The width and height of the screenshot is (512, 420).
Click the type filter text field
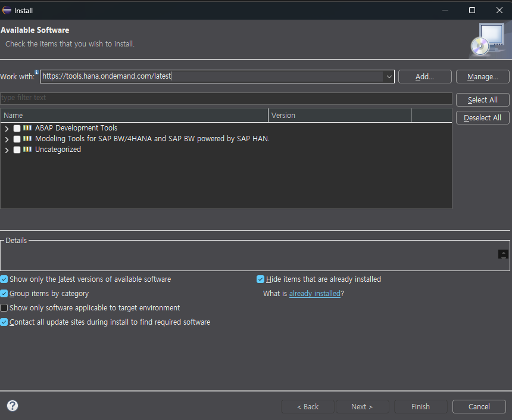click(226, 98)
